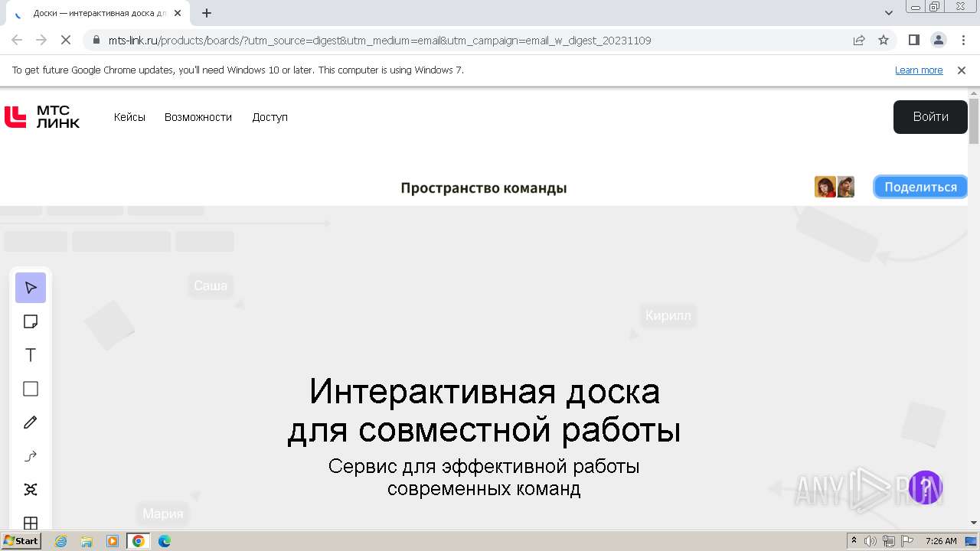Show hidden system tray icons

[x=854, y=541]
